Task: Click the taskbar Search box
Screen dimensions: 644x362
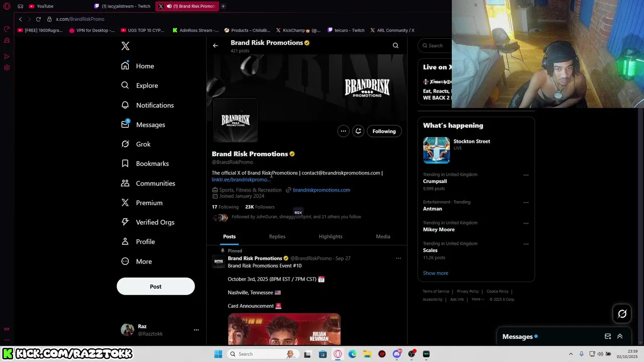Action: [262, 354]
